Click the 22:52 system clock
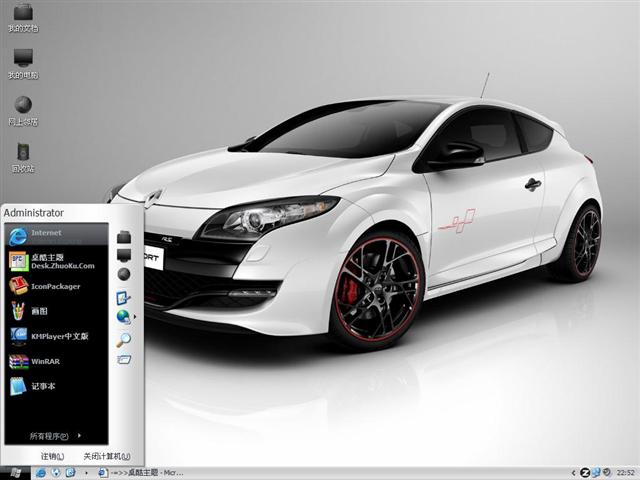 pos(625,473)
